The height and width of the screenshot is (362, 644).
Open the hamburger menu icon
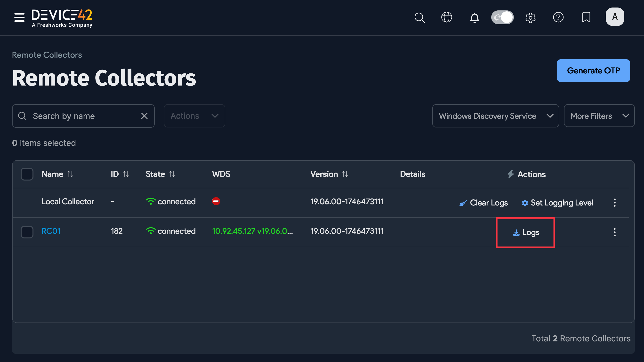(19, 17)
